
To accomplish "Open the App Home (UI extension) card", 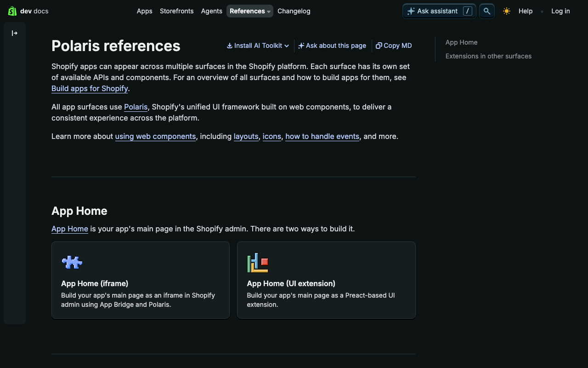I will click(x=326, y=280).
